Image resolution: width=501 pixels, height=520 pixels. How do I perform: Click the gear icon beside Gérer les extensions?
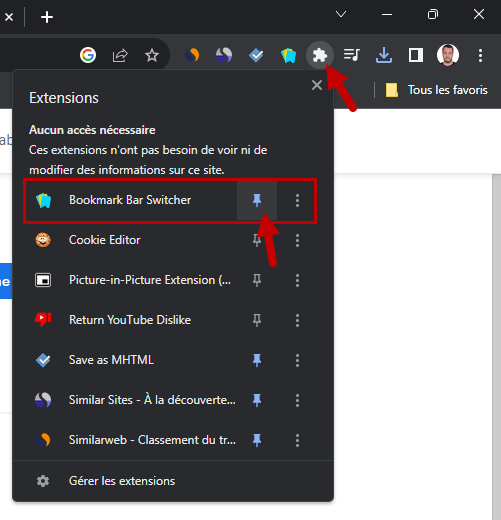pos(43,481)
